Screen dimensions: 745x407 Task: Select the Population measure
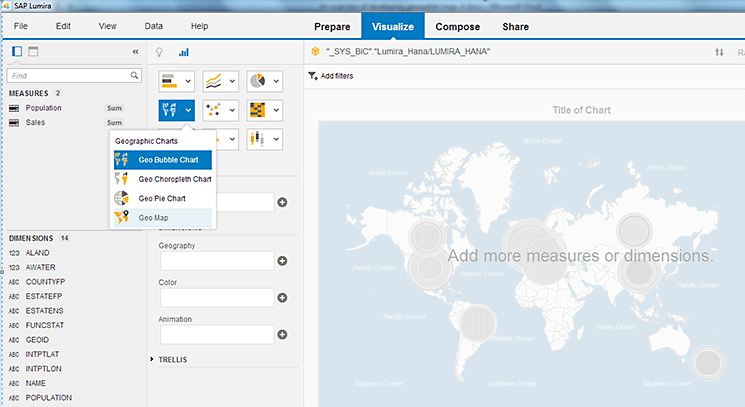43,108
